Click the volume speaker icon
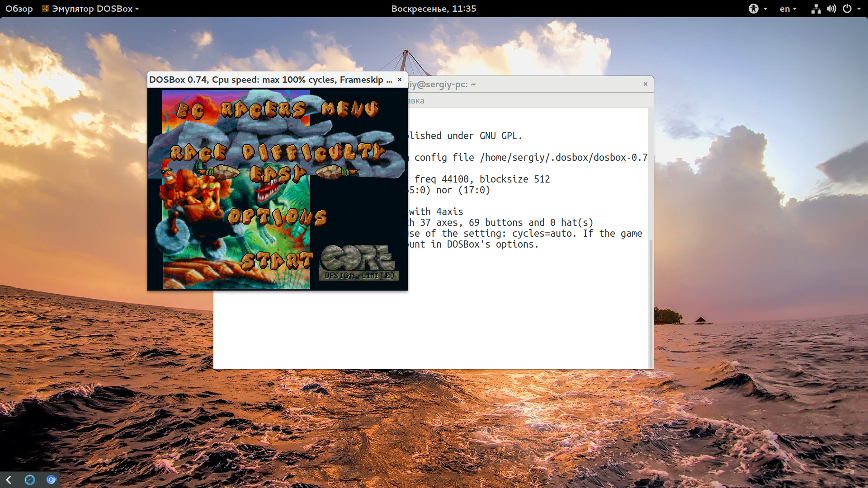The width and height of the screenshot is (868, 488). coord(831,9)
